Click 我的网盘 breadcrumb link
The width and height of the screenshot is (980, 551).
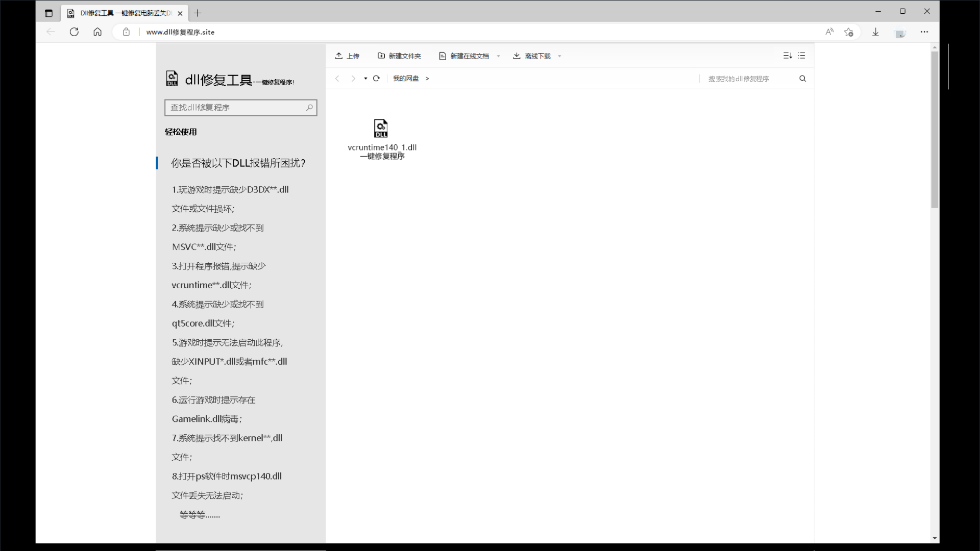pos(405,78)
